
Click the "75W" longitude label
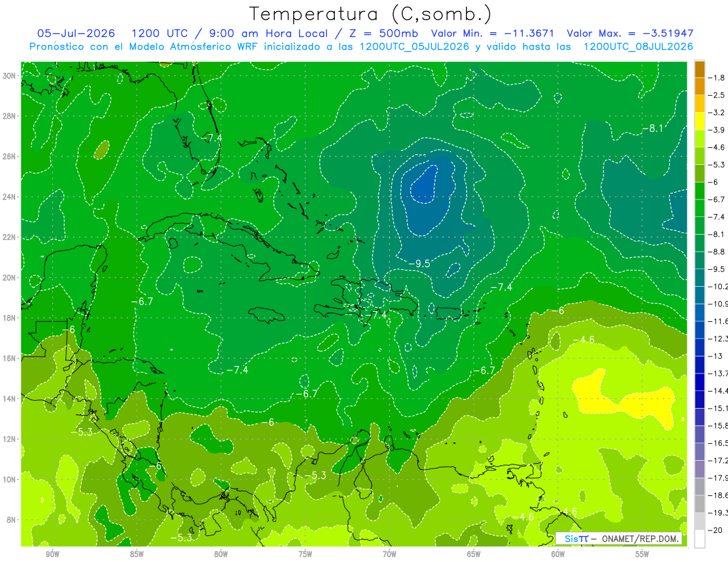tap(305, 554)
